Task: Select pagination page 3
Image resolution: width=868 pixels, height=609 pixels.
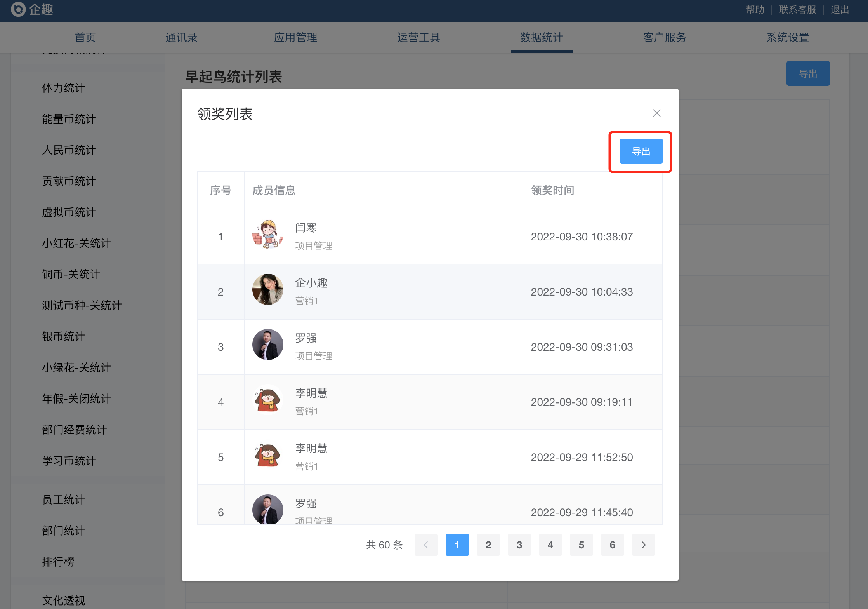Action: click(519, 545)
